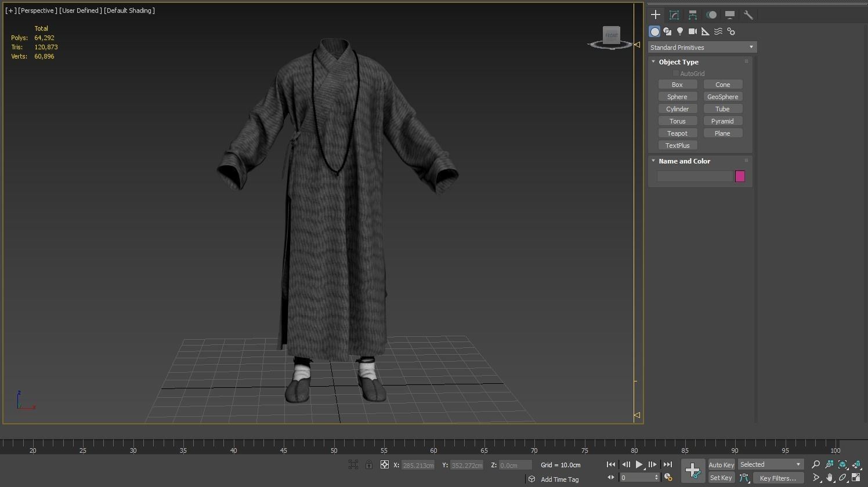
Task: Select the Lights bulb icon
Action: pos(680,31)
